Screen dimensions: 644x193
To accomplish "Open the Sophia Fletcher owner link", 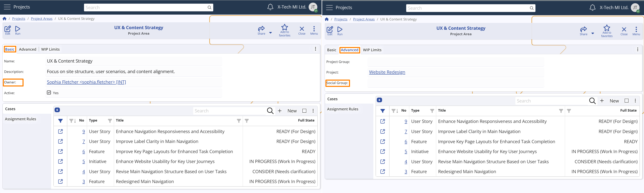I will tap(86, 82).
